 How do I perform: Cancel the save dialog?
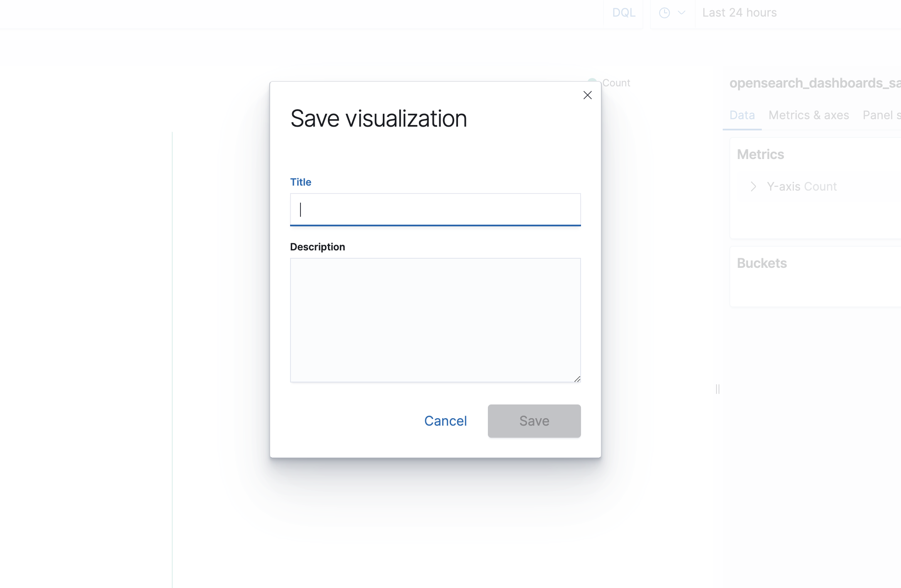point(446,421)
